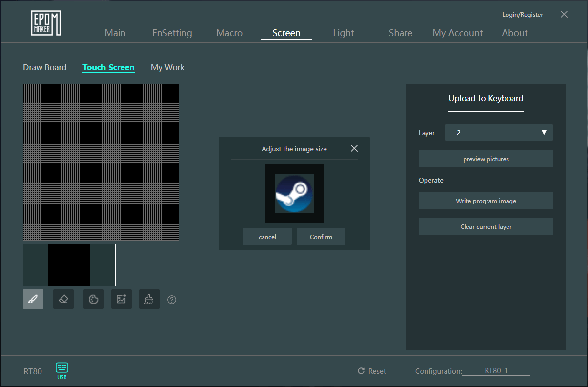Open the My Account tab
588x387 pixels.
tap(458, 33)
